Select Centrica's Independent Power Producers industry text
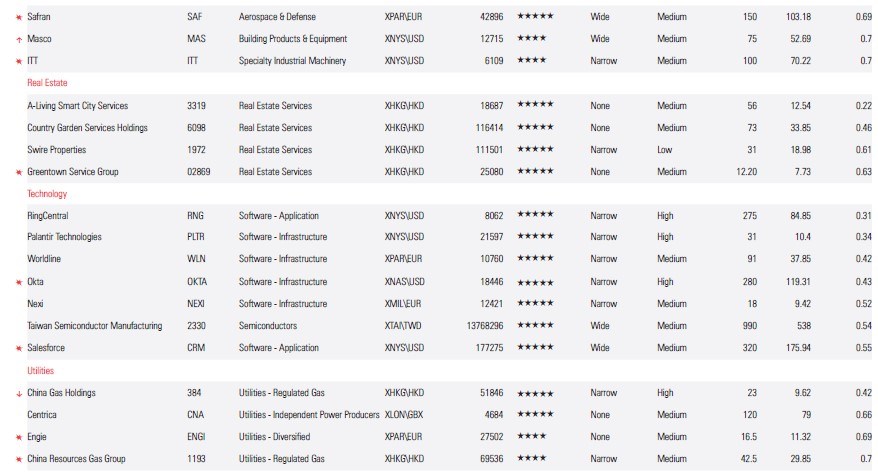The image size is (878, 472). tap(309, 415)
